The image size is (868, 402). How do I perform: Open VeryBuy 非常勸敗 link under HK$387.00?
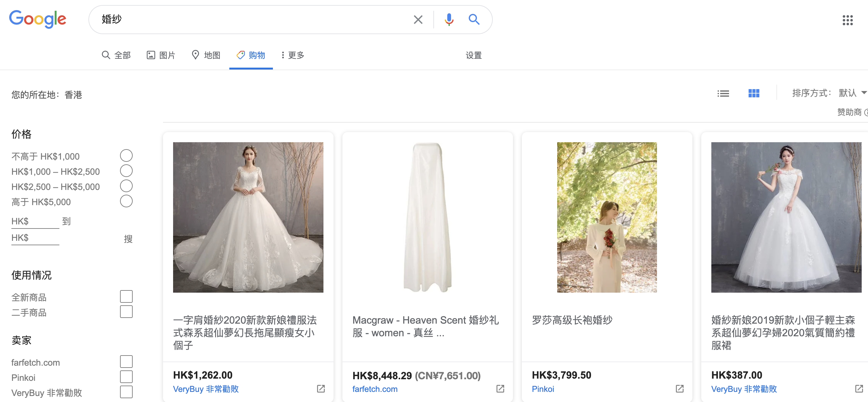click(744, 389)
